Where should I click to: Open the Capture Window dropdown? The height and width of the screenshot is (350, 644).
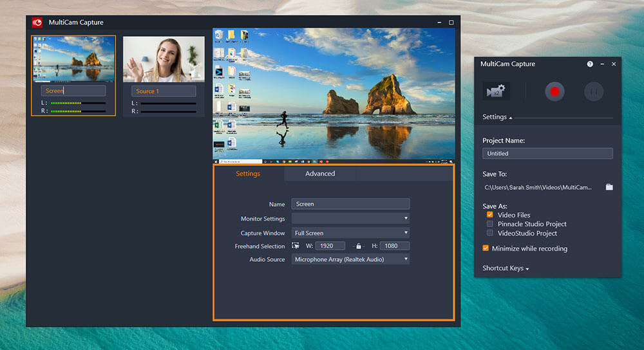tap(350, 233)
